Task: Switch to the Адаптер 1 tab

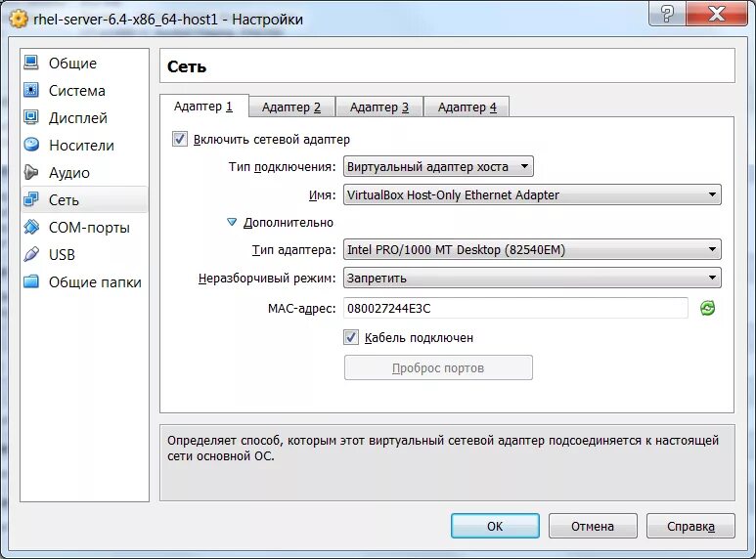Action: tap(203, 107)
